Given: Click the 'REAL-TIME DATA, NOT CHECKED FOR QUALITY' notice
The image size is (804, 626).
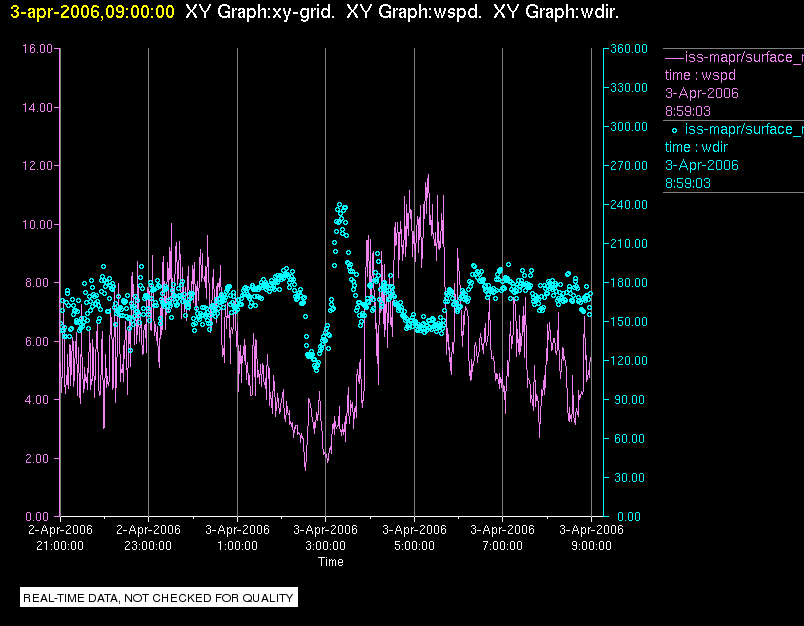Looking at the screenshot, I should tap(158, 598).
